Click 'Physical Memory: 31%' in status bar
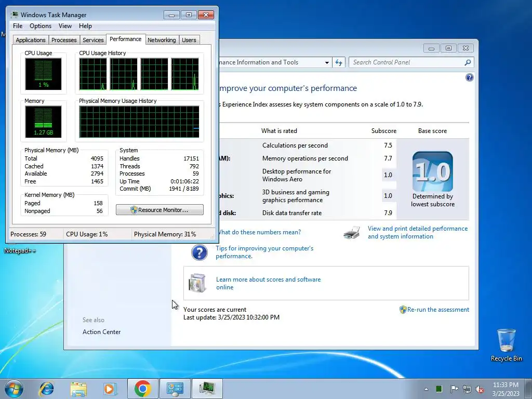 165,234
